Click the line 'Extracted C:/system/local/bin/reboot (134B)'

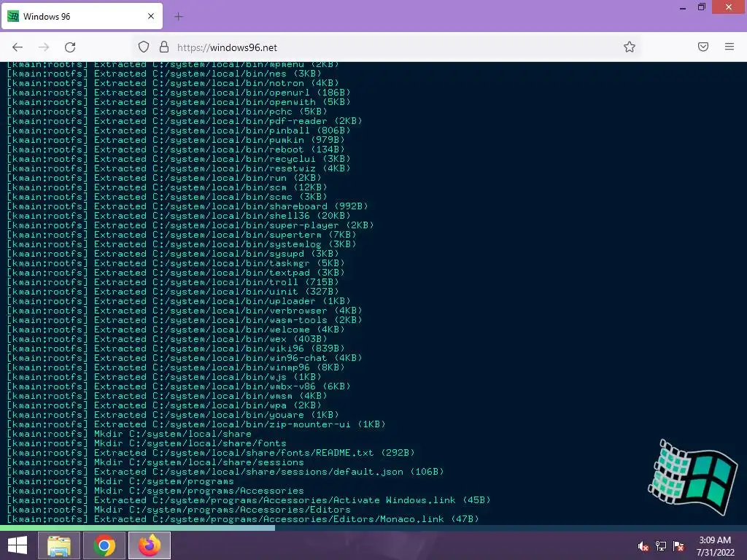[219, 149]
